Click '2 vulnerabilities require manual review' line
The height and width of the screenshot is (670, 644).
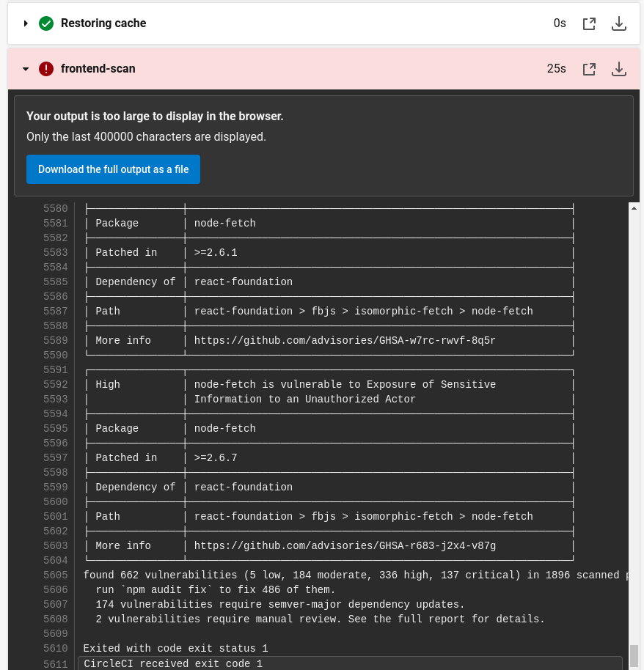[321, 619]
